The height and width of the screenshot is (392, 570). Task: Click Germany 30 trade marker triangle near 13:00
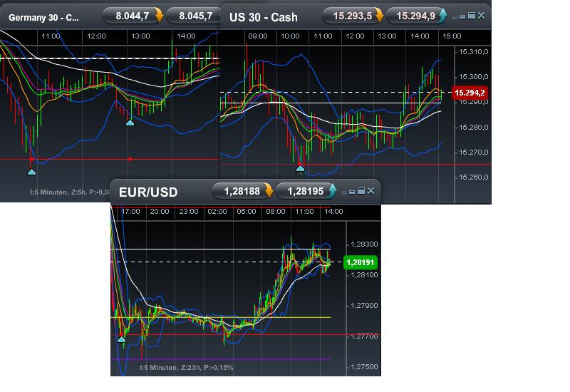pyautogui.click(x=130, y=123)
